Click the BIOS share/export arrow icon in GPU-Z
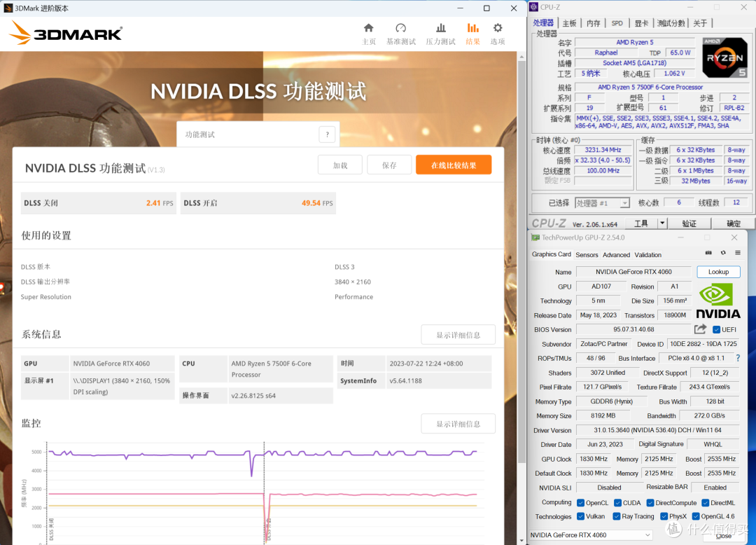 click(701, 329)
